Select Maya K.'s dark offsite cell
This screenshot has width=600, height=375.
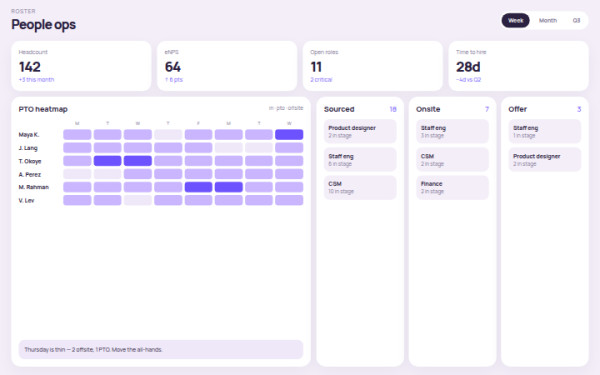(x=289, y=135)
